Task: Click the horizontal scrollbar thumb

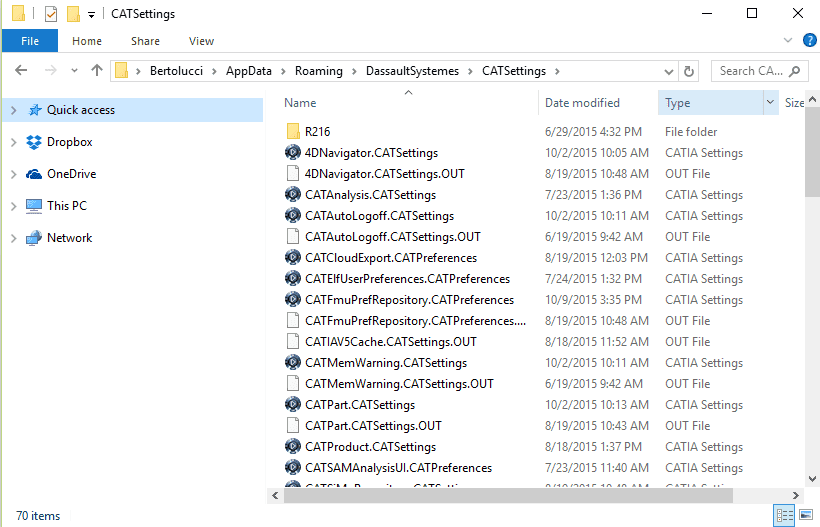Action: click(508, 495)
